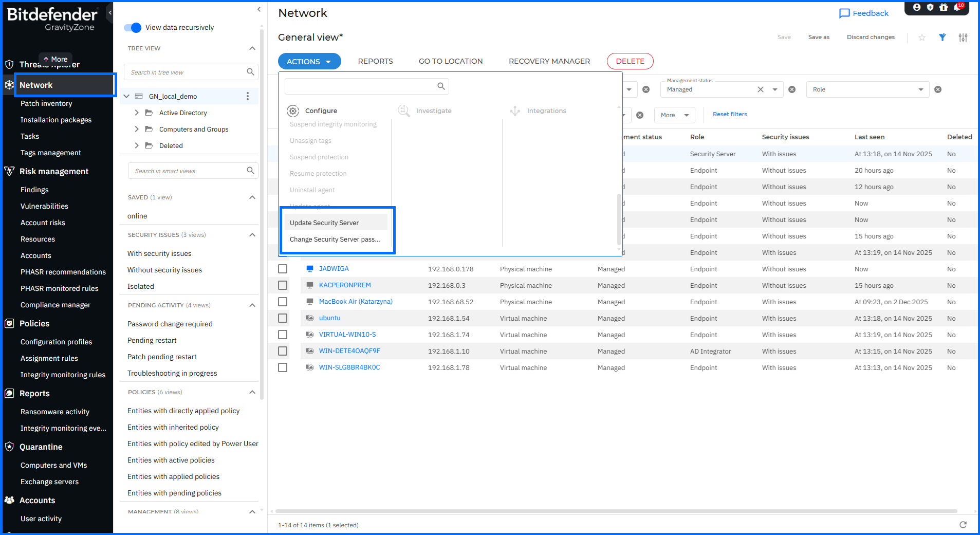This screenshot has height=535, width=980.
Task: Select the ubuntu endpoint checkbox
Action: 283,318
